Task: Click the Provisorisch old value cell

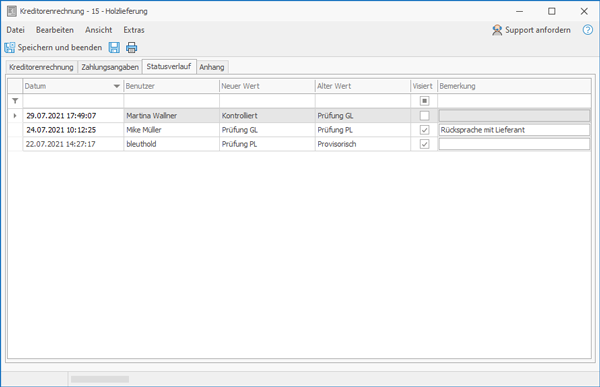Action: pyautogui.click(x=363, y=144)
